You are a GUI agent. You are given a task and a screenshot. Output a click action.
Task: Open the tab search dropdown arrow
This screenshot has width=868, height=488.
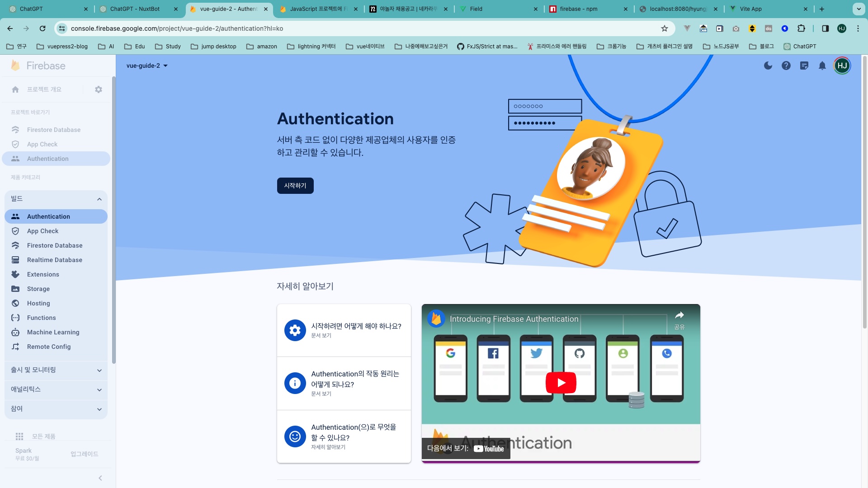pyautogui.click(x=859, y=9)
